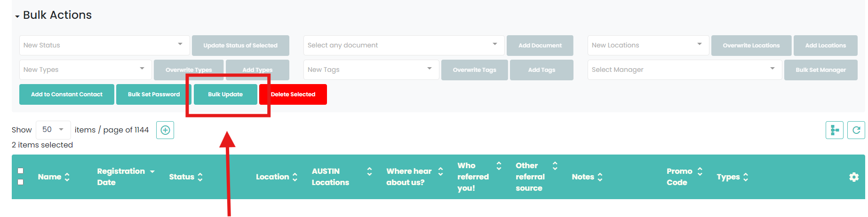868x217 pixels.
Task: Sort by Location column arrows
Action: (295, 177)
